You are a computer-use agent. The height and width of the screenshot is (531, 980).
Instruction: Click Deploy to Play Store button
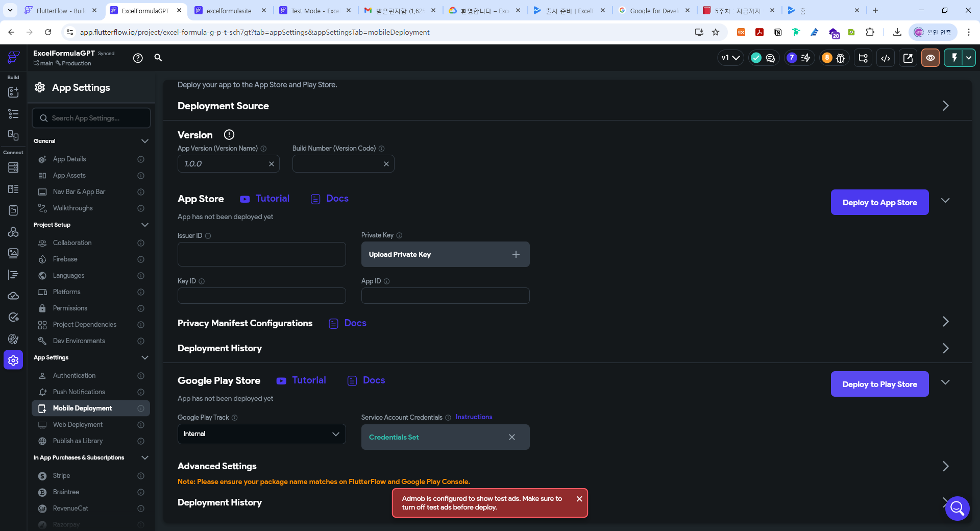tap(879, 384)
